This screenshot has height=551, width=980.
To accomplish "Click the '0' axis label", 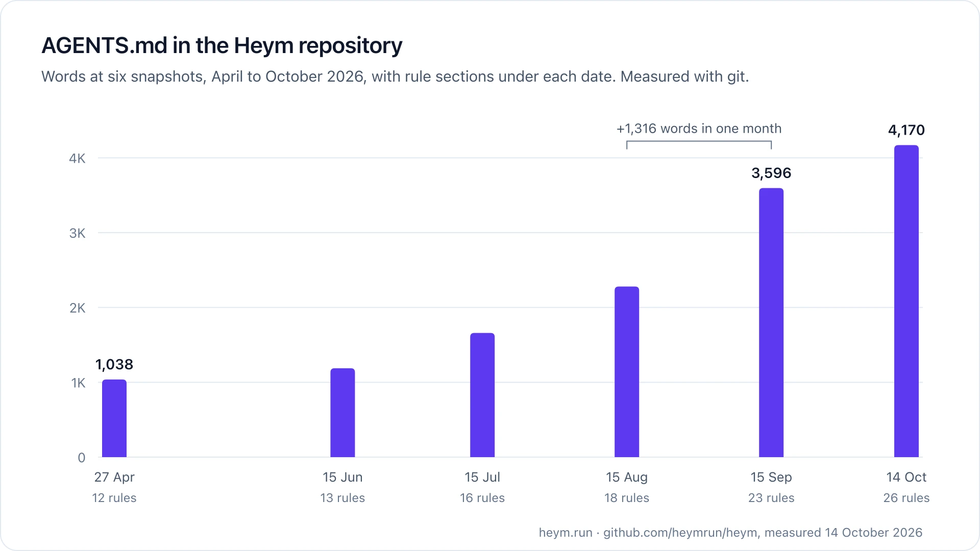I will (82, 458).
